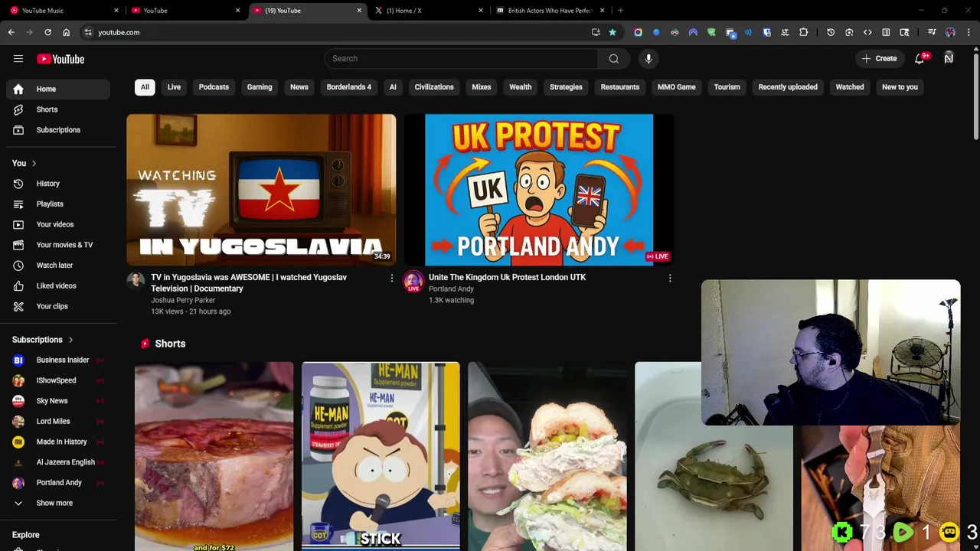This screenshot has width=980, height=551.
Task: Open Your clips
Action: [58, 306]
